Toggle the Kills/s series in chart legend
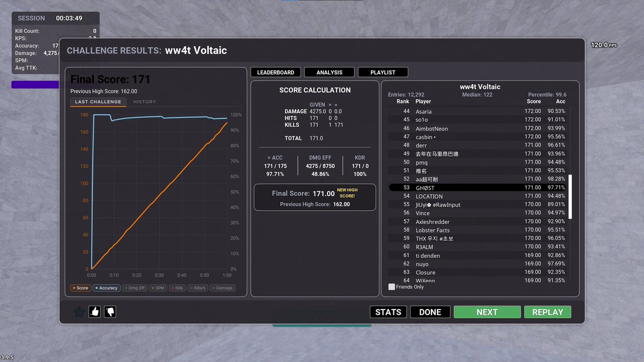Image resolution: width=644 pixels, height=362 pixels. 197,288
